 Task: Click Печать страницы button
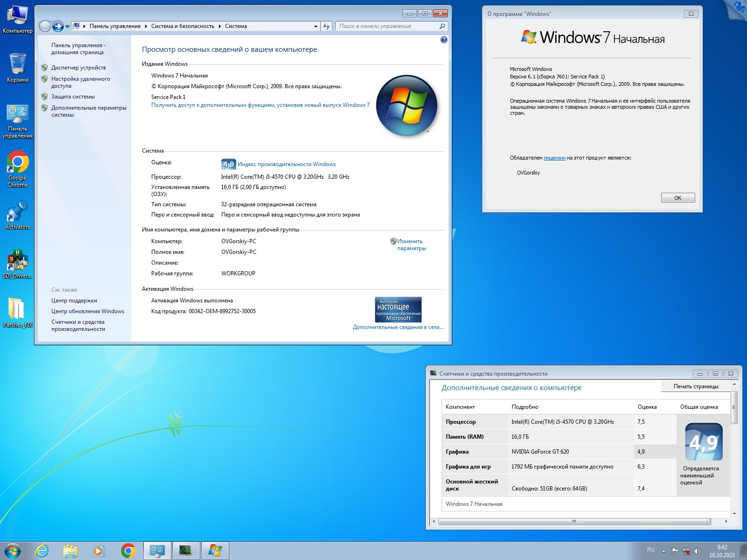click(x=696, y=386)
